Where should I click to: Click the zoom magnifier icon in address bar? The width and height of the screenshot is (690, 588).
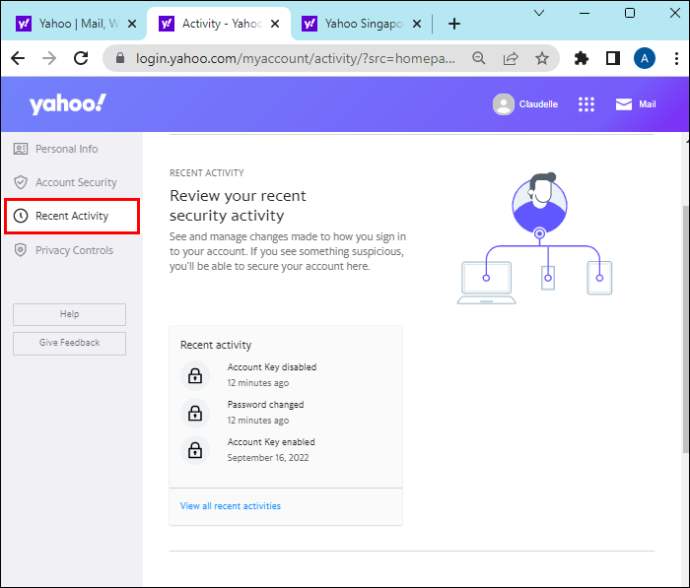(479, 58)
